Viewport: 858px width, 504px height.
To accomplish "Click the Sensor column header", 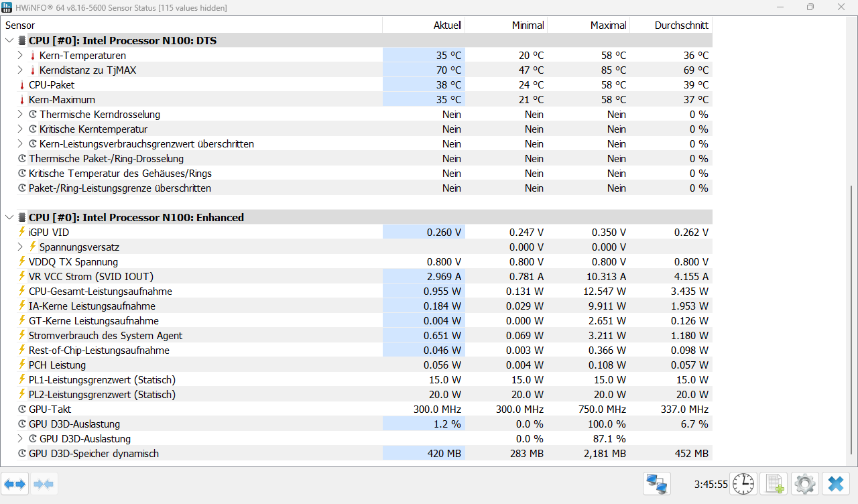I will coord(191,25).
